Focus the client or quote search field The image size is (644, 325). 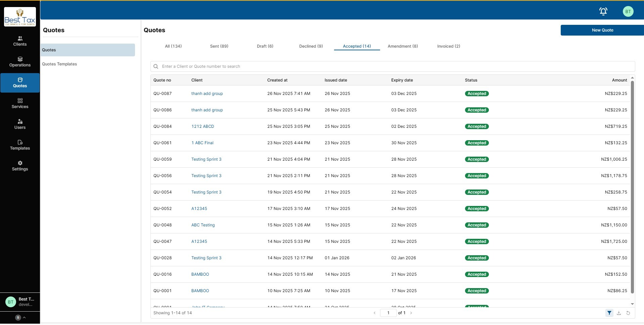click(x=393, y=66)
